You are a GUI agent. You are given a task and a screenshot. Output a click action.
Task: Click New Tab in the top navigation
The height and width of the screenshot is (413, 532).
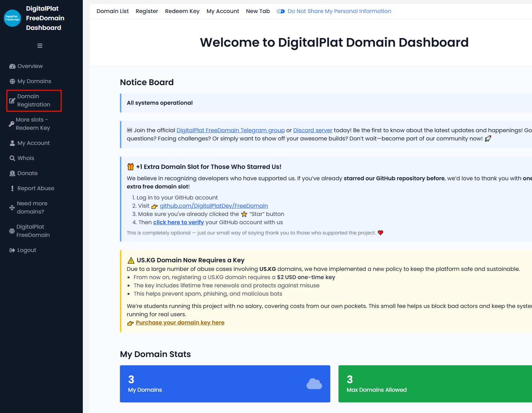click(258, 11)
